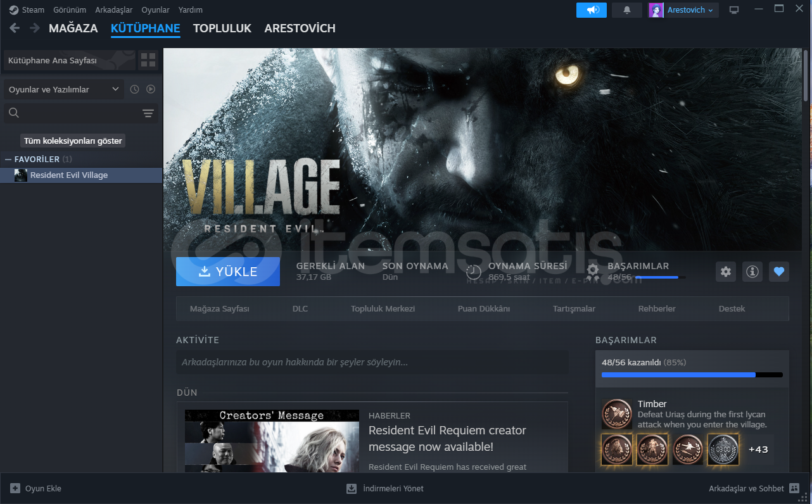Show the +43 more achievements
Viewport: 812px width, 504px height.
[x=758, y=450]
